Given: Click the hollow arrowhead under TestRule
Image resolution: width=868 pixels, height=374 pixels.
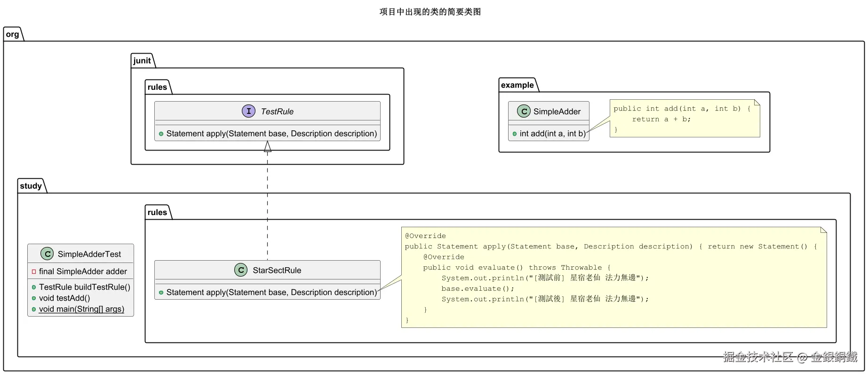Looking at the screenshot, I should click(268, 146).
